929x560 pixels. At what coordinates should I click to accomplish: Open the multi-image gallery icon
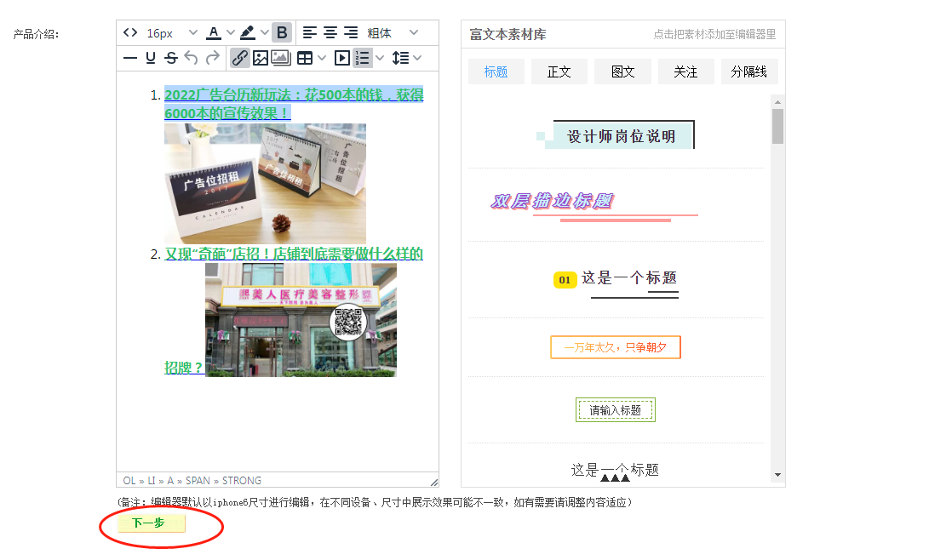(x=281, y=58)
